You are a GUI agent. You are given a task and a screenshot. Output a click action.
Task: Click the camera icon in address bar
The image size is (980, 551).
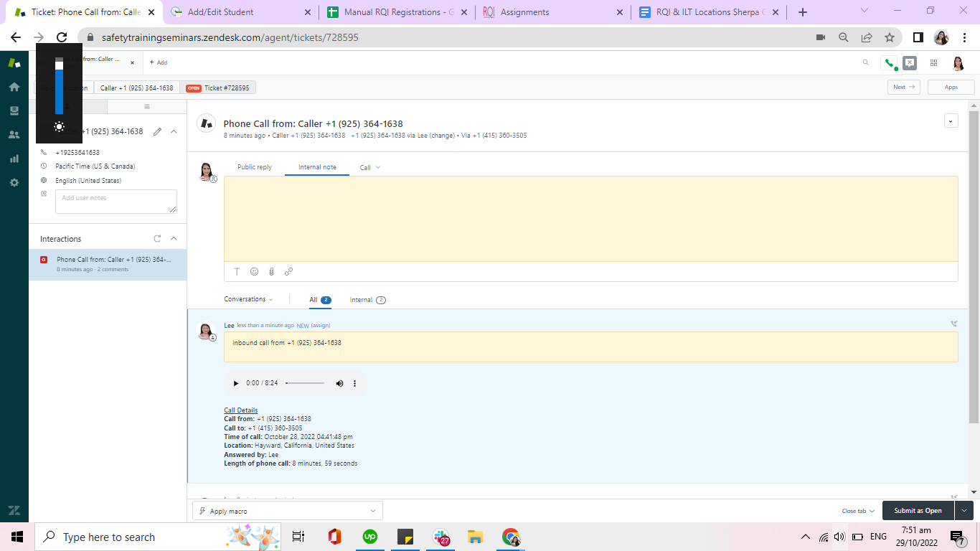point(821,37)
